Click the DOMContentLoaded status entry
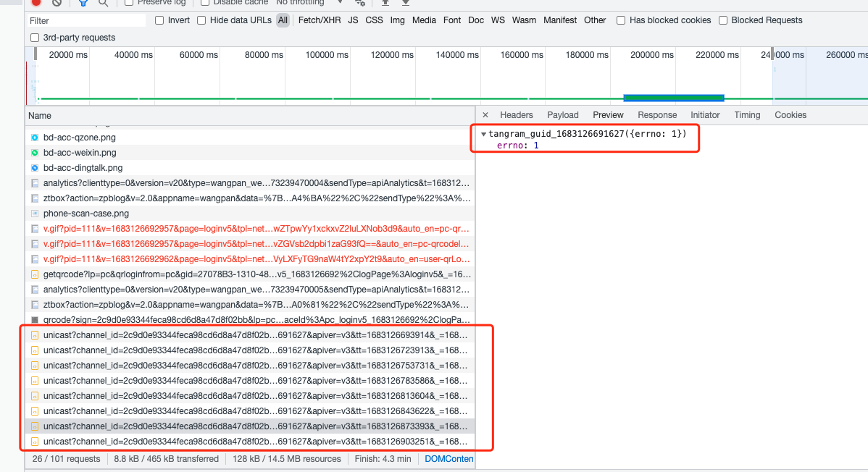 (x=449, y=459)
